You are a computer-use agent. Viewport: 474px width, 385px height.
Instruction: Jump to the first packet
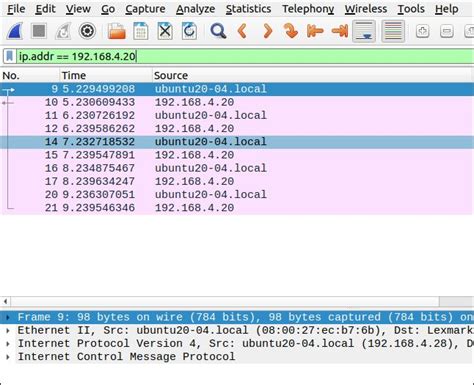pyautogui.click(x=315, y=31)
